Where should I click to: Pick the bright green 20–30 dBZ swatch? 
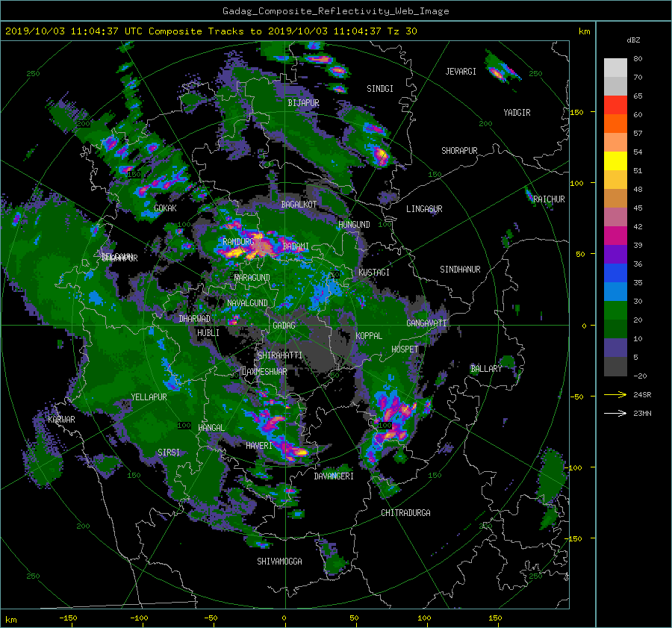click(x=615, y=311)
